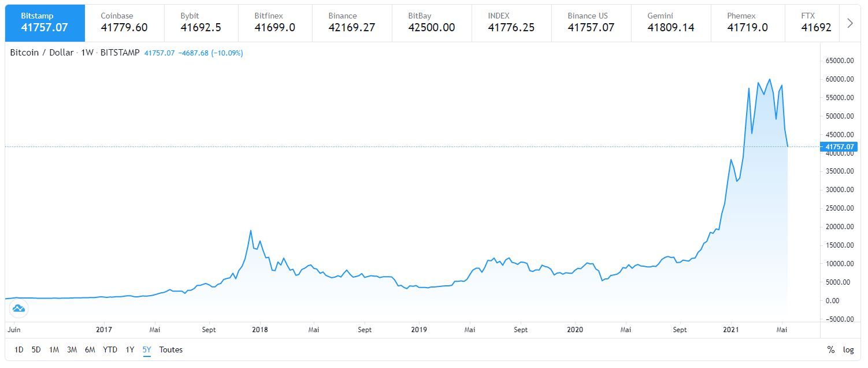Select the INDEX price tab

pos(511,23)
